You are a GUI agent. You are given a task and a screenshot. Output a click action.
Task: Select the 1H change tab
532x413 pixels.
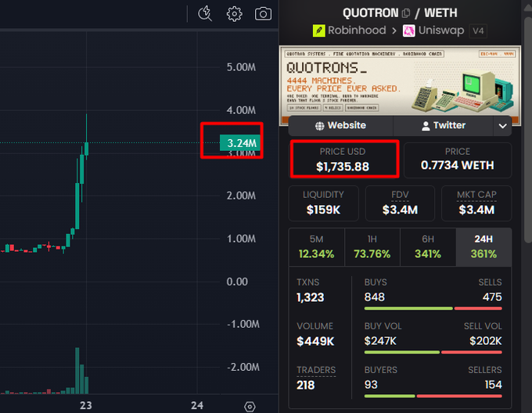372,247
